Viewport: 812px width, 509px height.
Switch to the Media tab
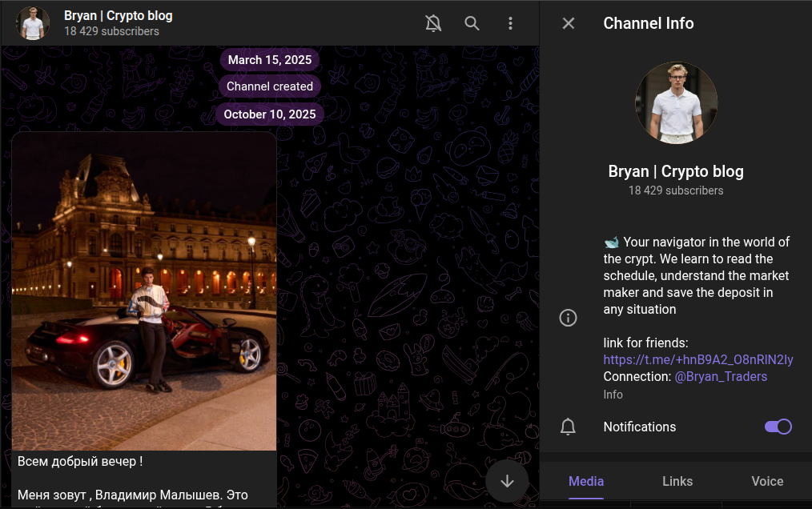[586, 481]
